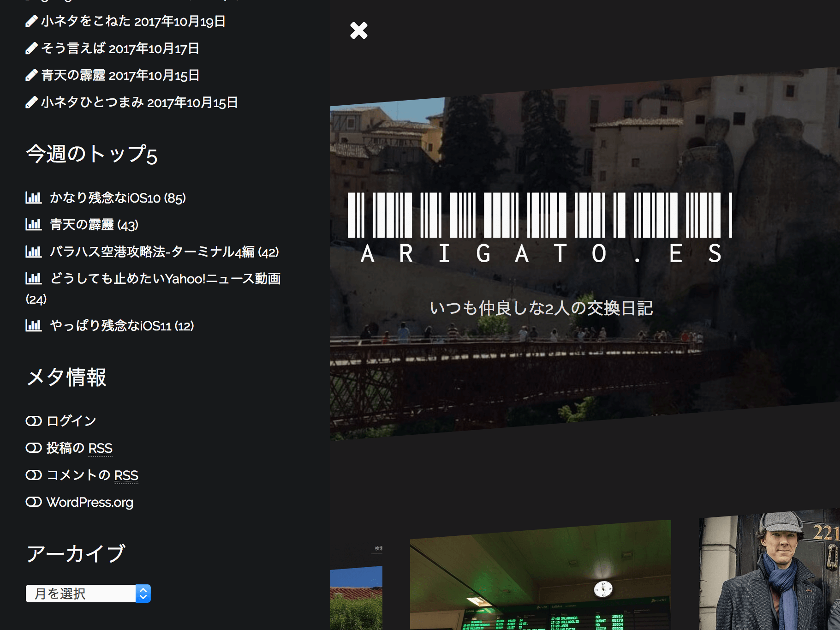Click the ログイン login link
The image size is (840, 630).
pyautogui.click(x=71, y=421)
